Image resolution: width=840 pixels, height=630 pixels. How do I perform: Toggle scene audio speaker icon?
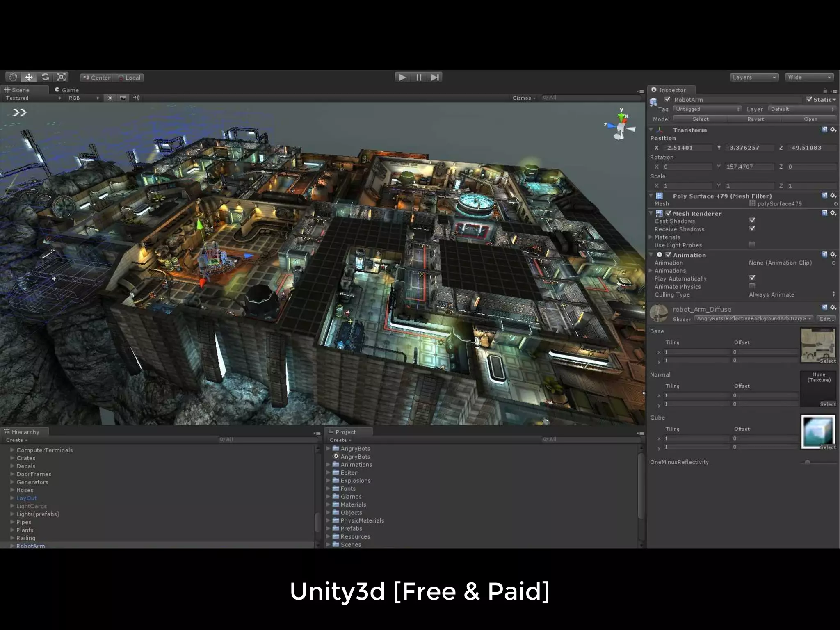136,98
